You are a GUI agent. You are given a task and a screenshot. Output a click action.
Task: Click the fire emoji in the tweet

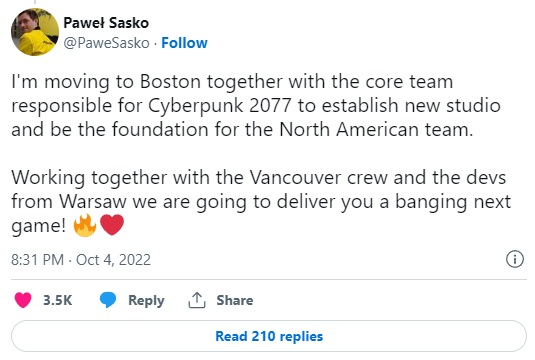click(85, 225)
